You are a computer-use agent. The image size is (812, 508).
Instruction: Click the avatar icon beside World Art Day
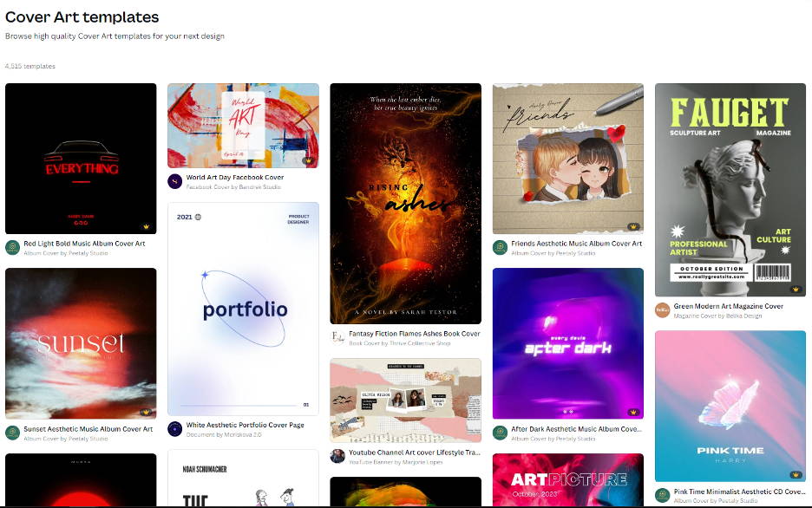pyautogui.click(x=175, y=181)
